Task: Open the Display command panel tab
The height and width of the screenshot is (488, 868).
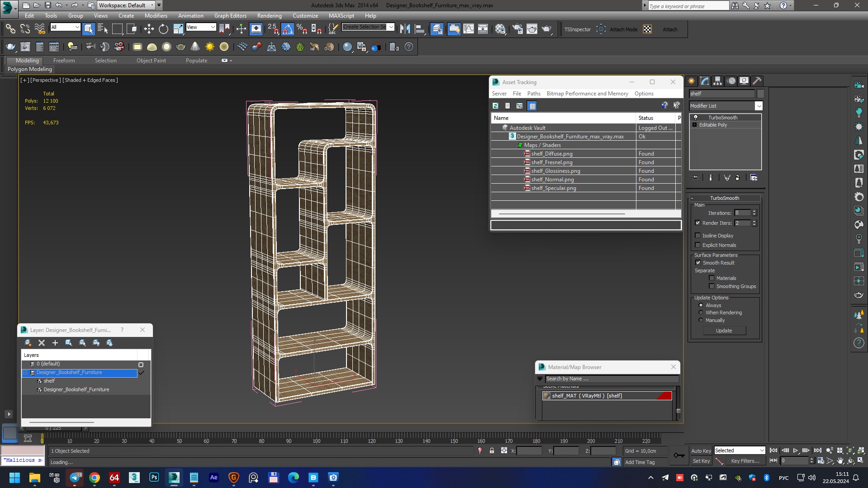Action: click(744, 81)
